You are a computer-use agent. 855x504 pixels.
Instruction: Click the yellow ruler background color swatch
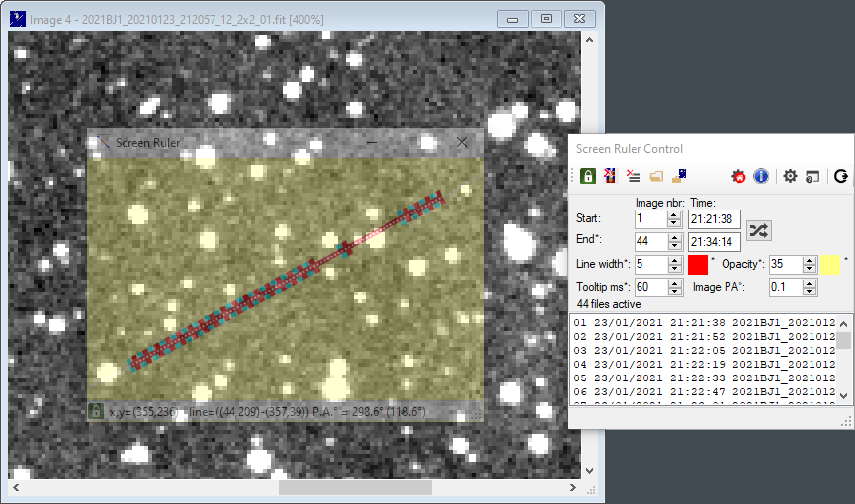pyautogui.click(x=830, y=264)
